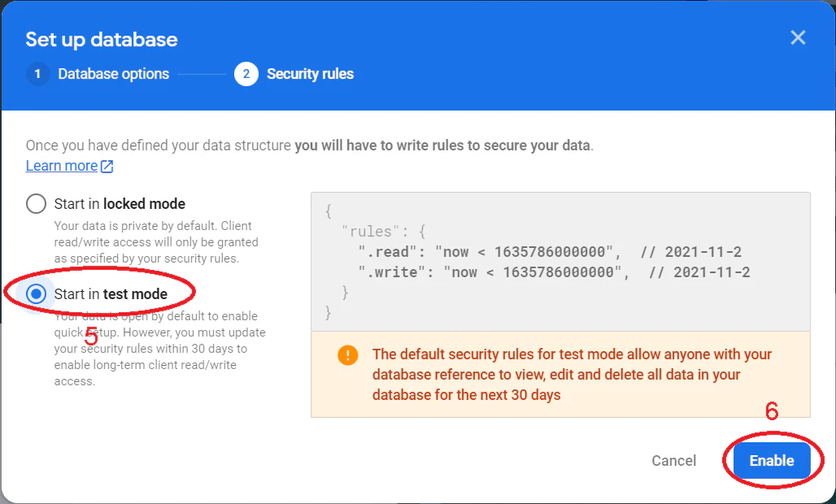Open the Learn more link

(62, 166)
